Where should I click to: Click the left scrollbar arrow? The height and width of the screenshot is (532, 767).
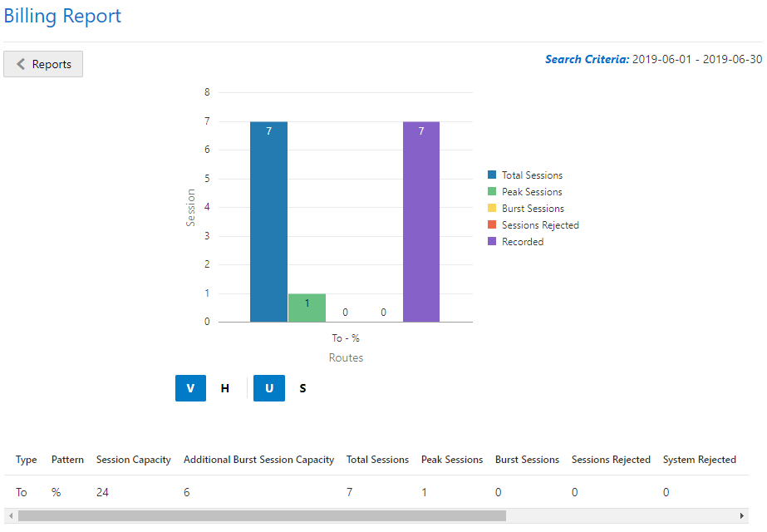tap(10, 515)
